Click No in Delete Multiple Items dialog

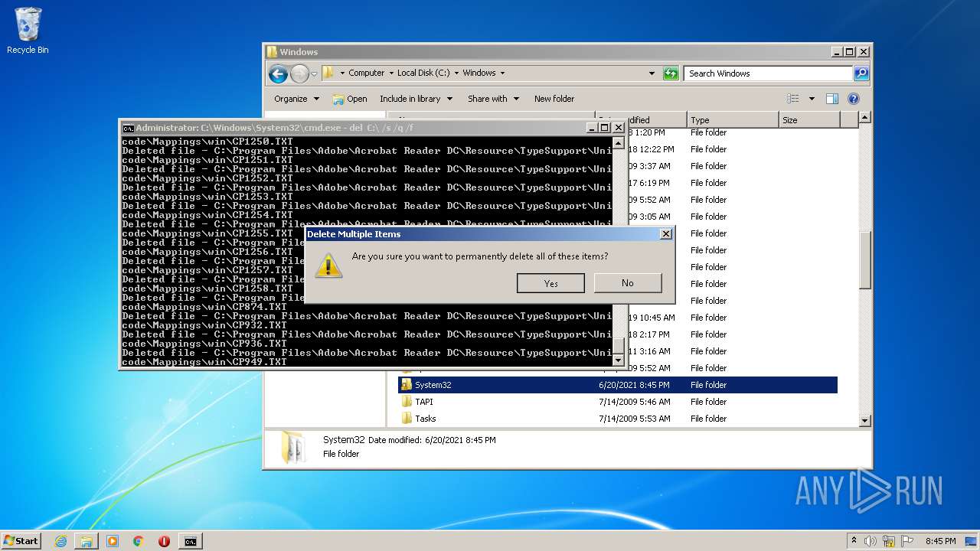(628, 283)
